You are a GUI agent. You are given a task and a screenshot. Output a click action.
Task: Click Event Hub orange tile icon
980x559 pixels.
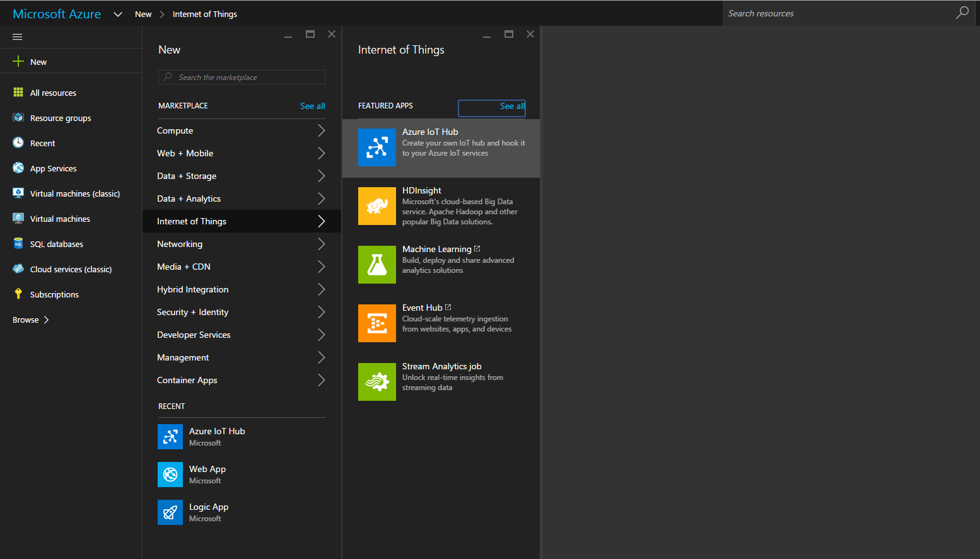[x=377, y=323]
